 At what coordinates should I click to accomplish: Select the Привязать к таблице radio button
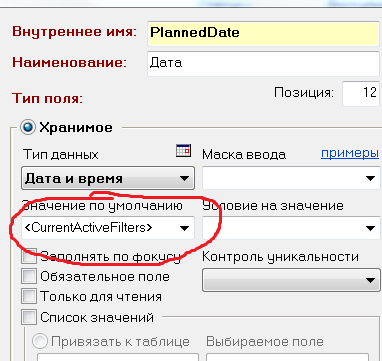(40, 341)
